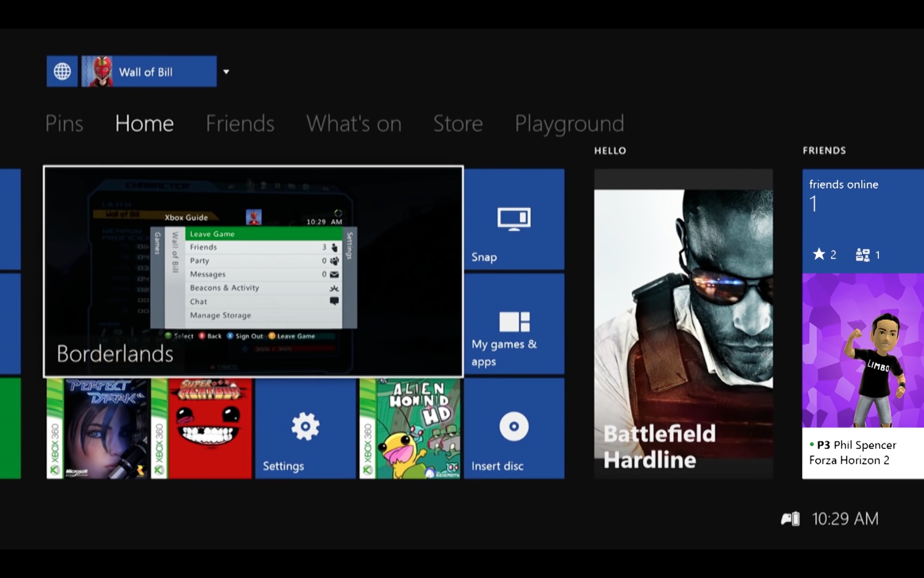The width and height of the screenshot is (924, 578).
Task: Open the Wall of Bill profile tile
Action: [x=149, y=71]
